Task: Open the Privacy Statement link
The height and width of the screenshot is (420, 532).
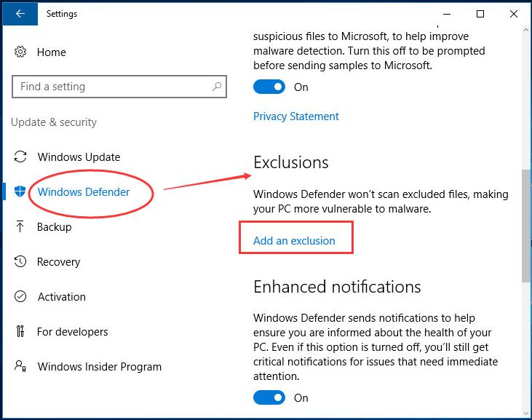Action: pyautogui.click(x=295, y=116)
